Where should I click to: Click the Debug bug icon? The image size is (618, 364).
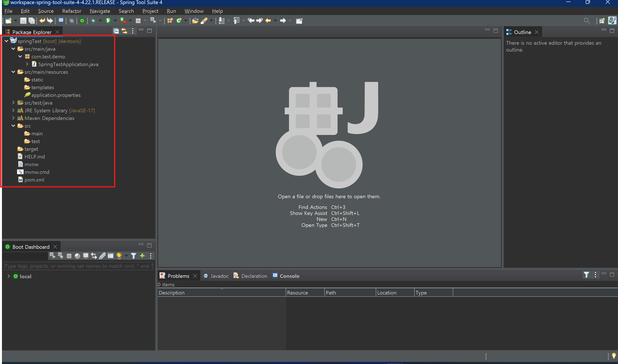tap(93, 21)
